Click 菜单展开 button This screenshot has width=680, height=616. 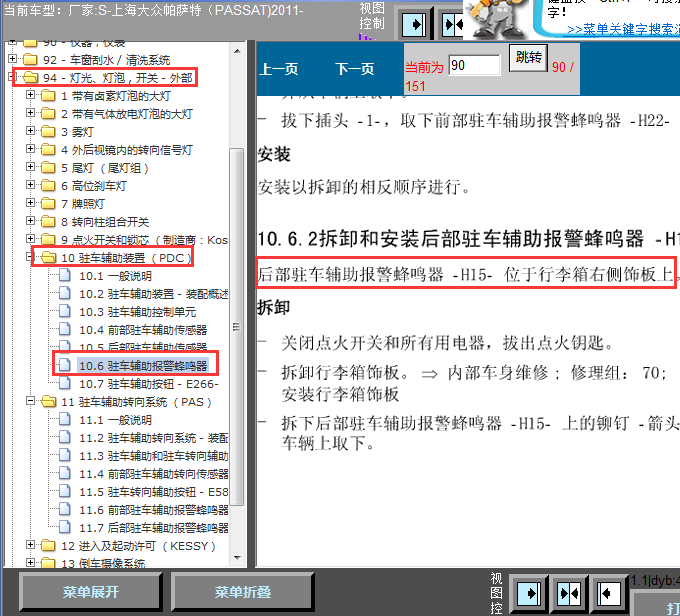click(x=91, y=593)
